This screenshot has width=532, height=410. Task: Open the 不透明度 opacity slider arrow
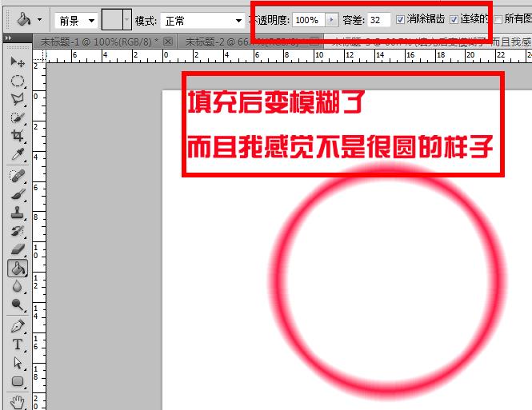pyautogui.click(x=331, y=20)
